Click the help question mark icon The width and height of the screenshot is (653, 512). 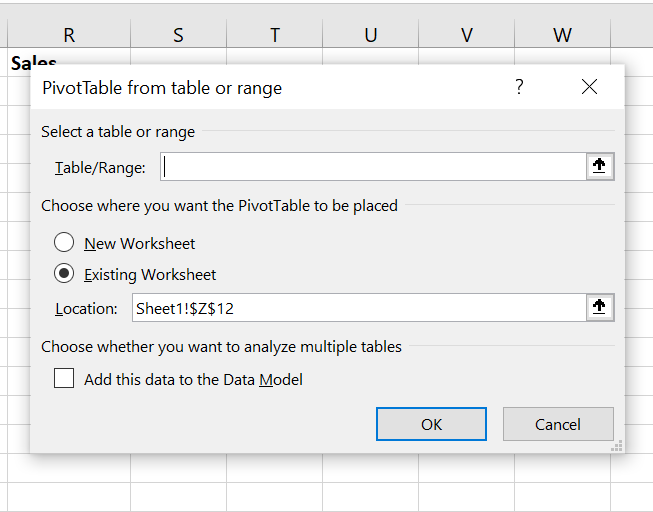[x=519, y=87]
